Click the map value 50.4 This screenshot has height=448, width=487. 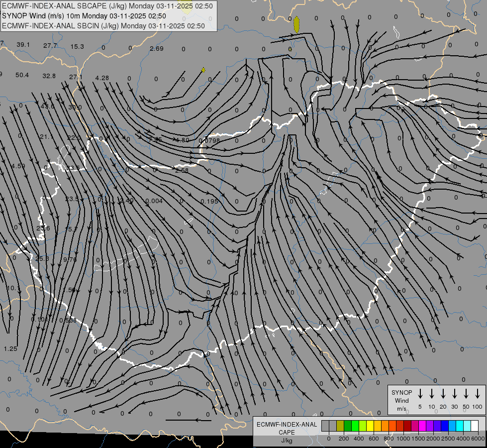[x=22, y=75]
